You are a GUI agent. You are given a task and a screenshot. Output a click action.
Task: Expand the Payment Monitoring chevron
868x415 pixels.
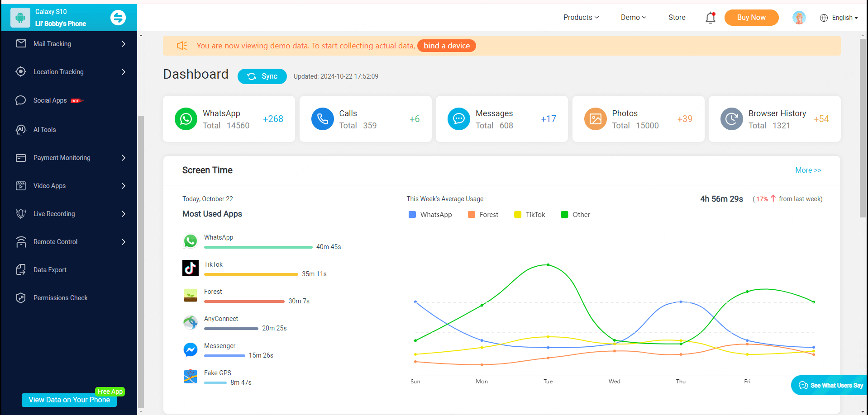coord(124,158)
